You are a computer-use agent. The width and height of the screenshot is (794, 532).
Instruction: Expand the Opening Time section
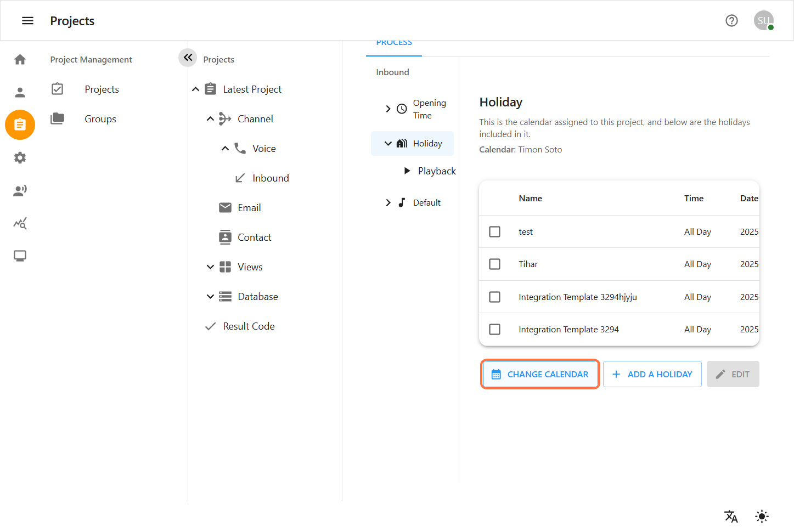(x=388, y=109)
